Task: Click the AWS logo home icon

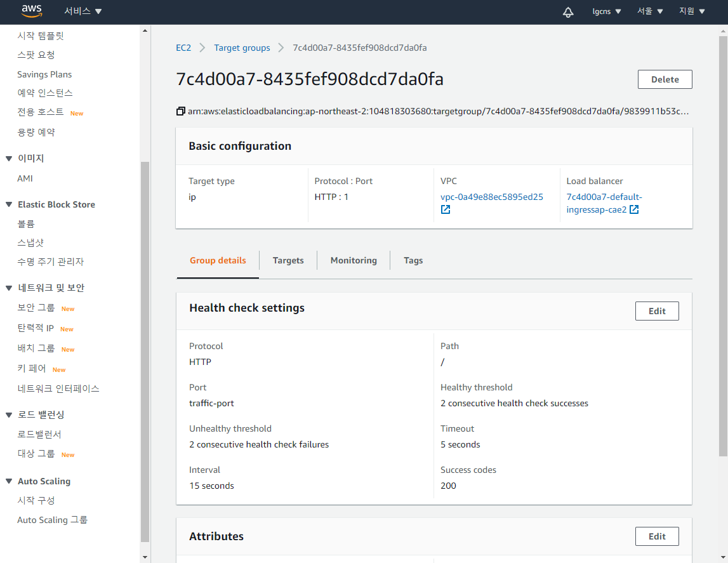Action: click(x=32, y=11)
